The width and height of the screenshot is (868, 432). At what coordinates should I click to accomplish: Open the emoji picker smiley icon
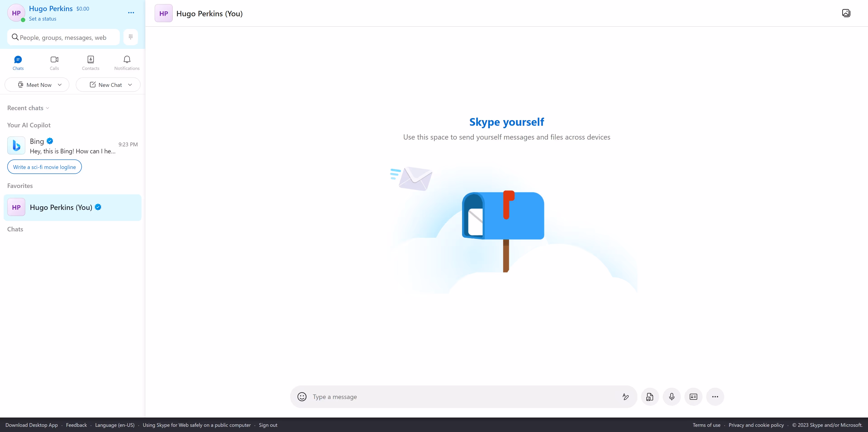point(302,396)
